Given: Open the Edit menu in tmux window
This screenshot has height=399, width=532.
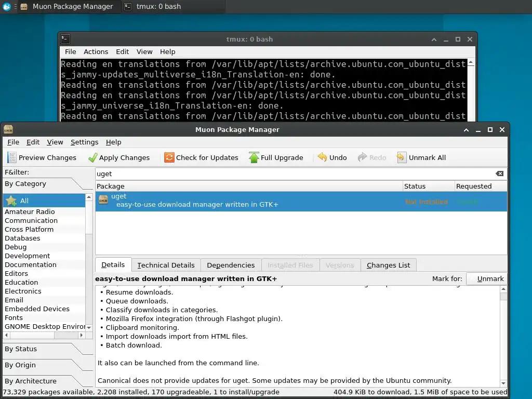Looking at the screenshot, I should click(122, 51).
